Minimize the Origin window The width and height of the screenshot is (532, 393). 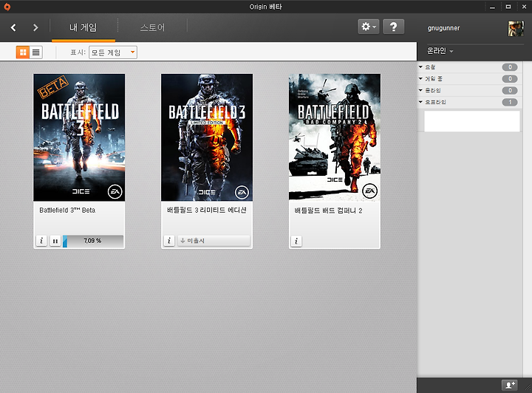(x=492, y=7)
